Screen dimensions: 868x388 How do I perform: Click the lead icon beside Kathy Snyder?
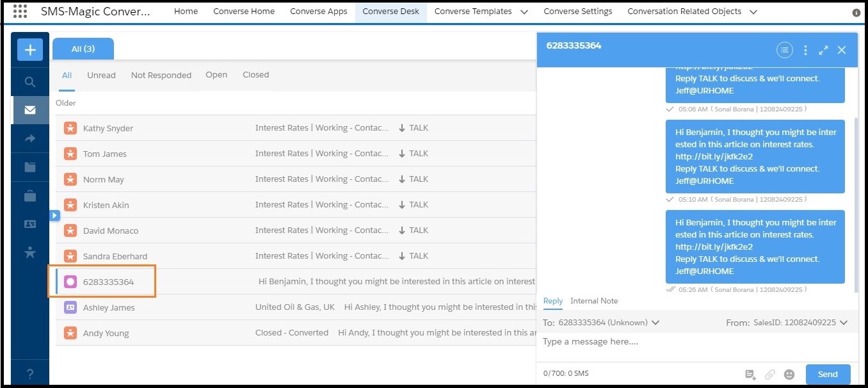coord(70,128)
